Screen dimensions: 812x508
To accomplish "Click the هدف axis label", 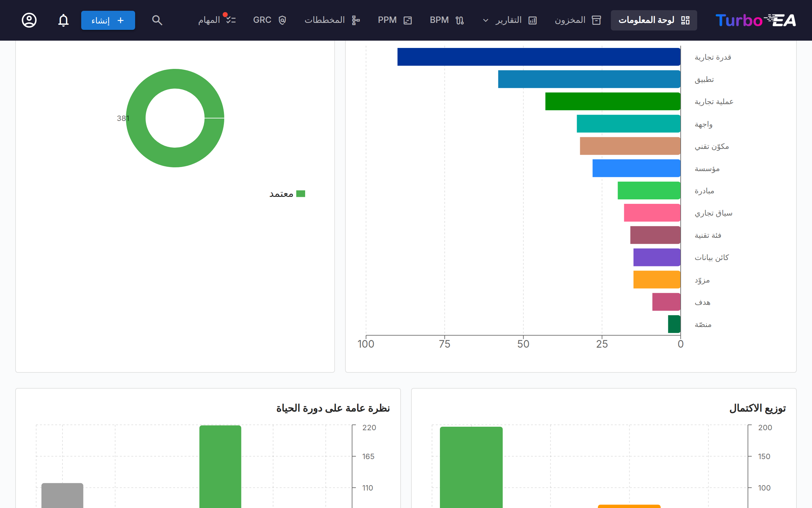I will [702, 302].
